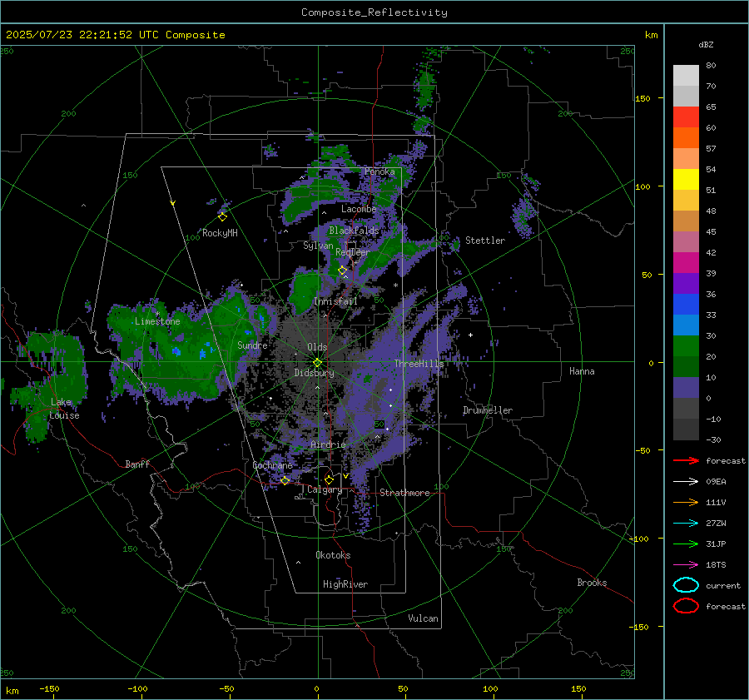
Task: Click the red 'forecast' ellipse legend icon
Action: 686,606
